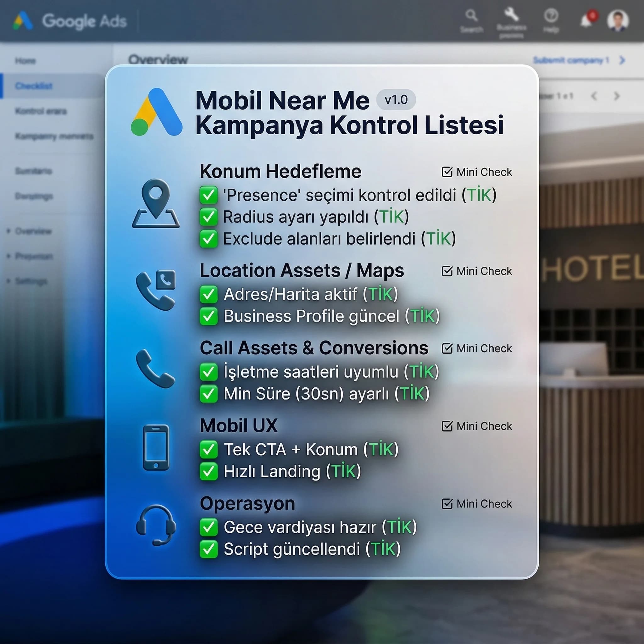The height and width of the screenshot is (644, 644).
Task: Go to Home in the sidebar
Action: point(25,61)
